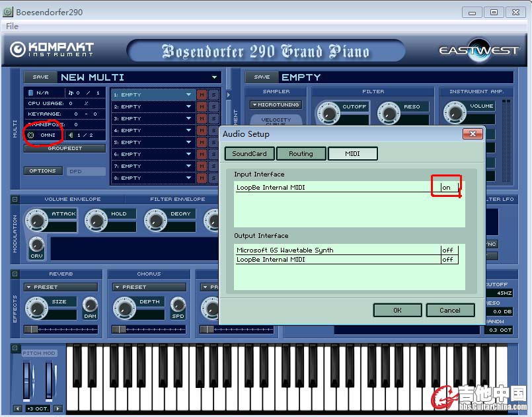Click the CRV curve knob
This screenshot has width=532, height=417.
(36, 245)
